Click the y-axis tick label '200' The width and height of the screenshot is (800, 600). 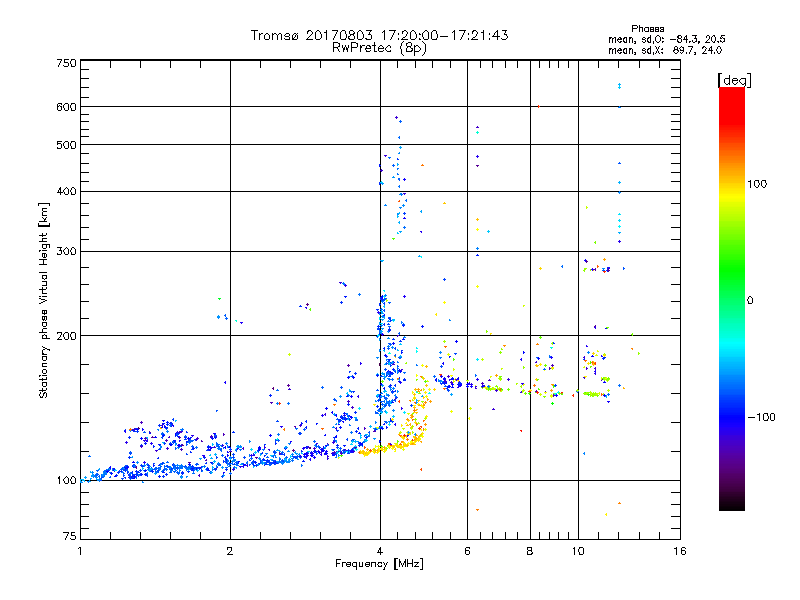[x=67, y=336]
